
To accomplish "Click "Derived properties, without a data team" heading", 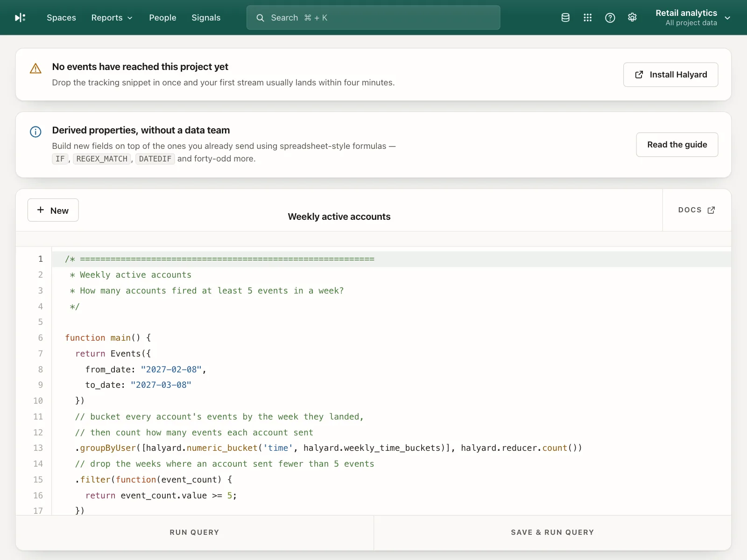I will point(141,130).
